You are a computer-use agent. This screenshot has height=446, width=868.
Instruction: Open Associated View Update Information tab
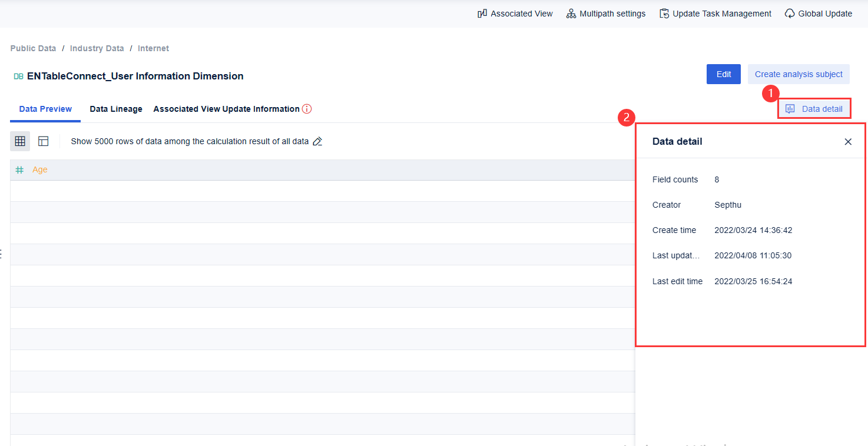point(227,109)
